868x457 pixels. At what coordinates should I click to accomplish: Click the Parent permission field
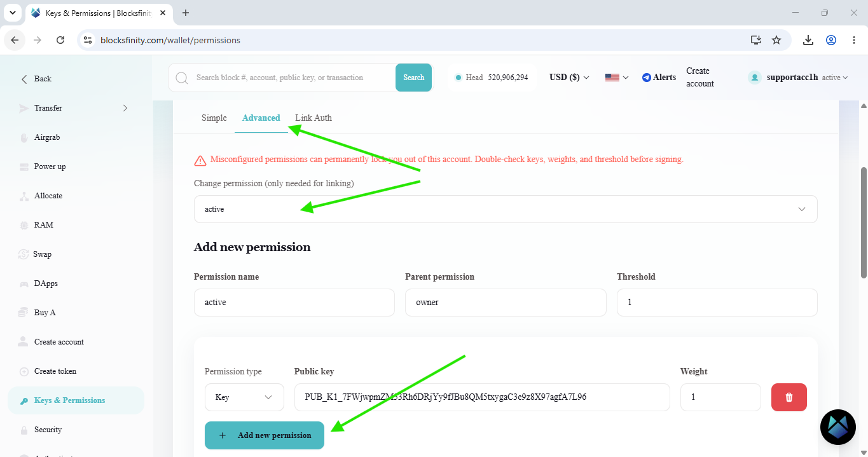506,303
